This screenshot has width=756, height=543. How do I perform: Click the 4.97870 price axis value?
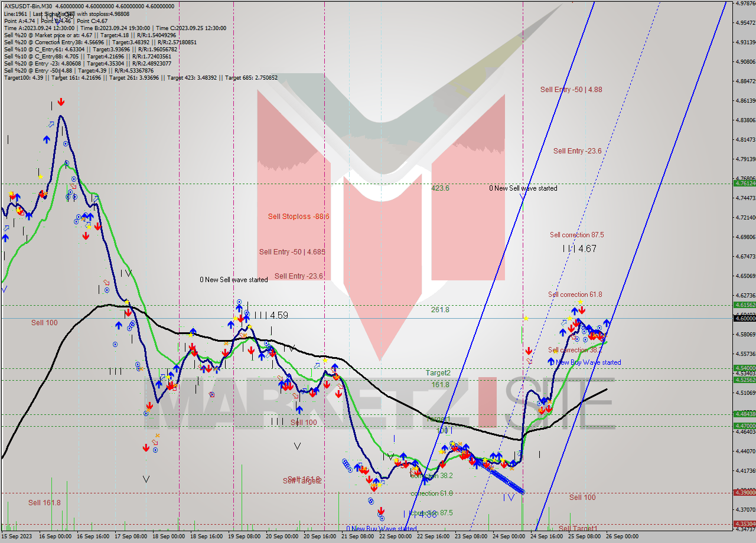coord(745,4)
